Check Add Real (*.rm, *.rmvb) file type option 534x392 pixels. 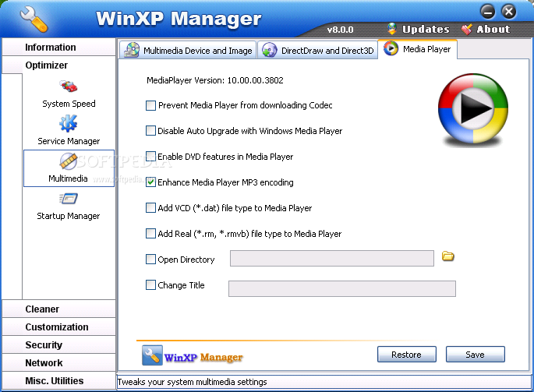click(150, 234)
